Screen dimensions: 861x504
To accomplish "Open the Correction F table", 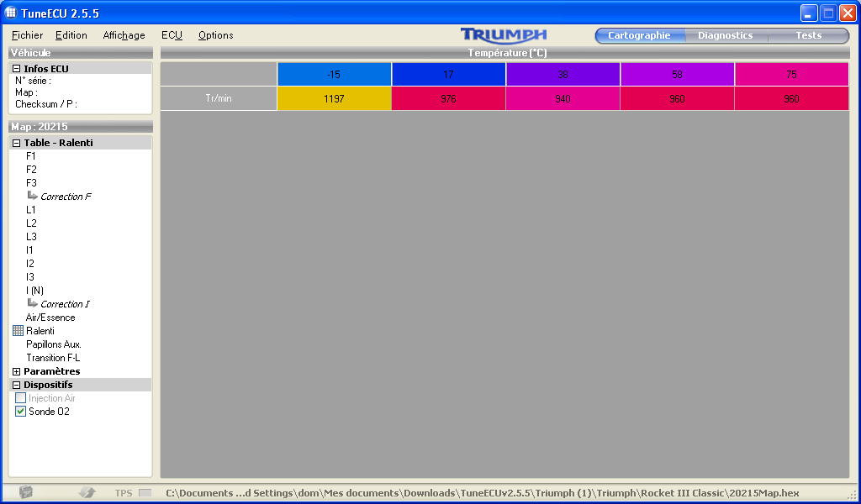I will [66, 197].
